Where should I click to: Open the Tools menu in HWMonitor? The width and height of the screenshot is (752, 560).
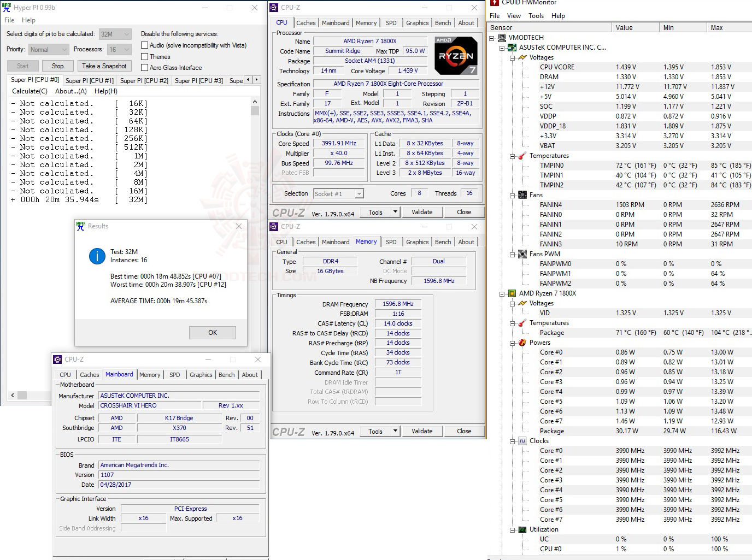click(536, 16)
